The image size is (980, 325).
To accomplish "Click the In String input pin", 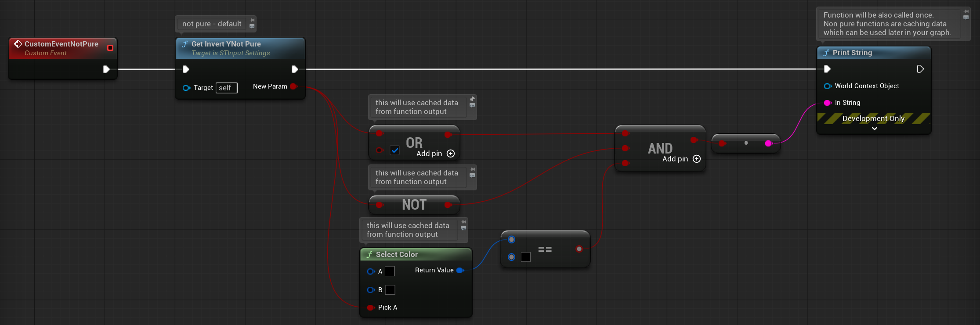I will [x=828, y=103].
